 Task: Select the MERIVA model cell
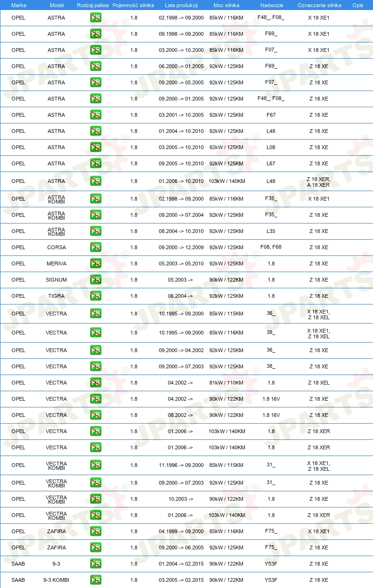[56, 264]
